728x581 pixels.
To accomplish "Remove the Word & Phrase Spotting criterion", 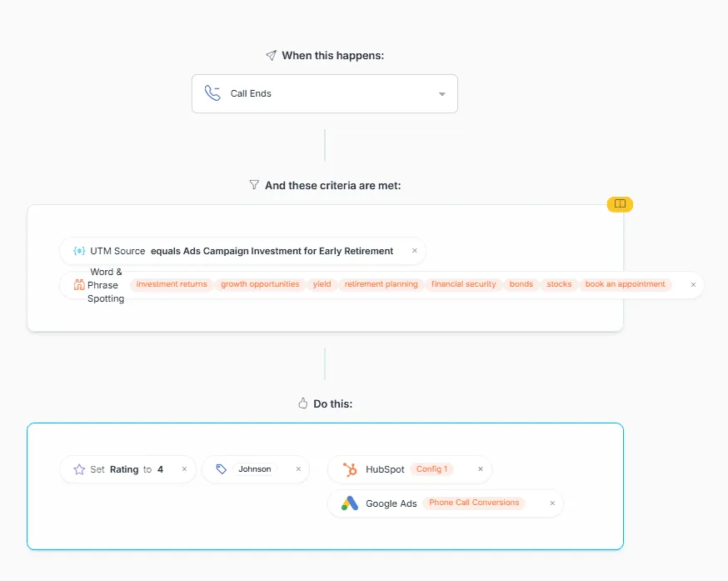I will click(x=693, y=284).
